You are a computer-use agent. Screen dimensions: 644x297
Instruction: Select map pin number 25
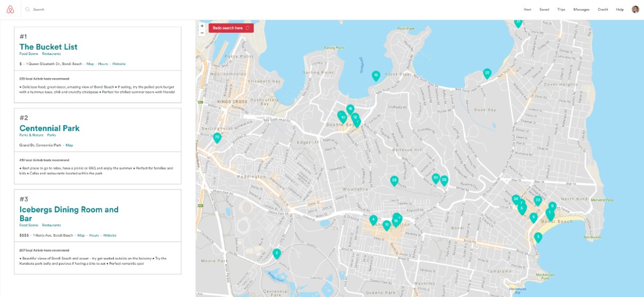point(217,138)
